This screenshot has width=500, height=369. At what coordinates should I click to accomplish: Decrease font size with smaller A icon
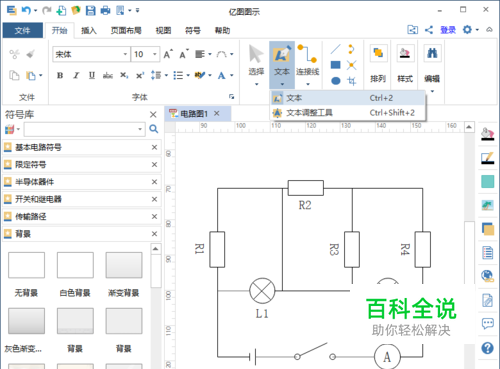click(x=184, y=54)
